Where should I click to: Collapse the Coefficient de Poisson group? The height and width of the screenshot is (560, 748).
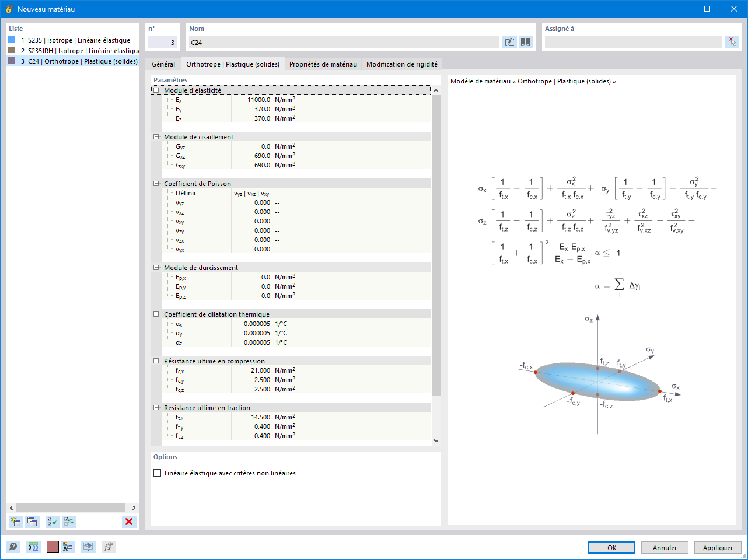[x=156, y=184]
